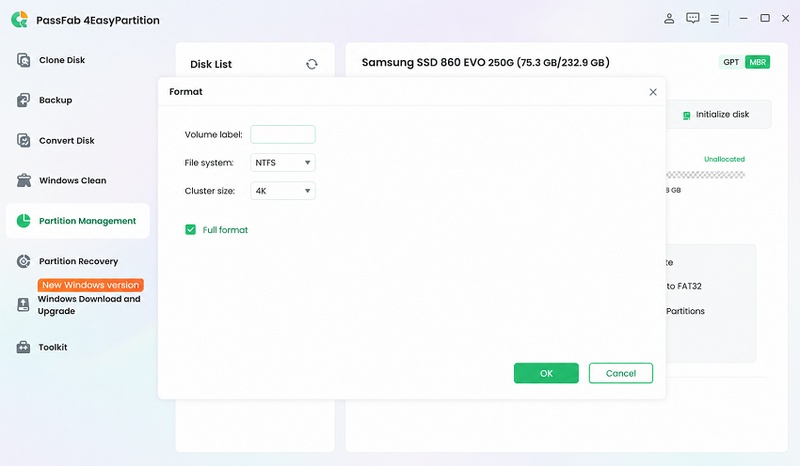Click Initialize disk button
The image size is (800, 466).
718,114
